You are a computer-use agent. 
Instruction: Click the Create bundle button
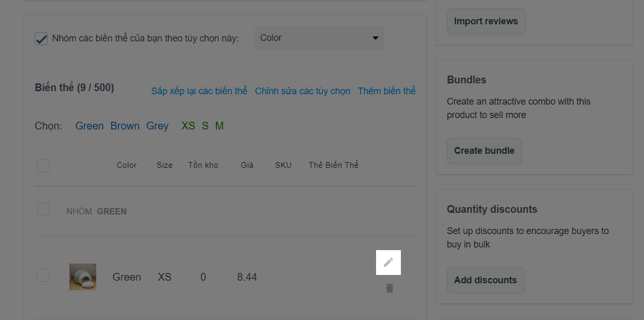coord(484,151)
